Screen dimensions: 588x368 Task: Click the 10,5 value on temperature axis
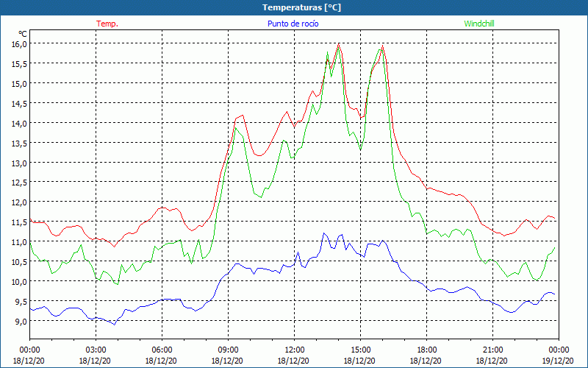coord(20,262)
